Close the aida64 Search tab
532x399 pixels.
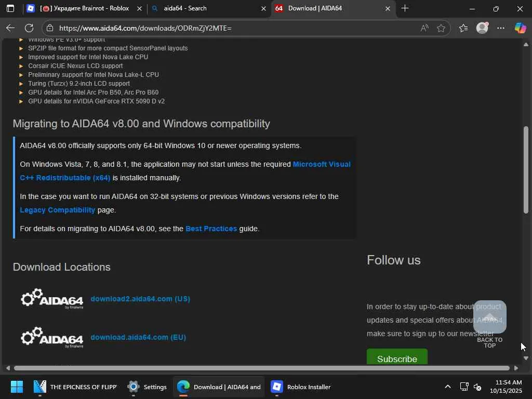[263, 9]
